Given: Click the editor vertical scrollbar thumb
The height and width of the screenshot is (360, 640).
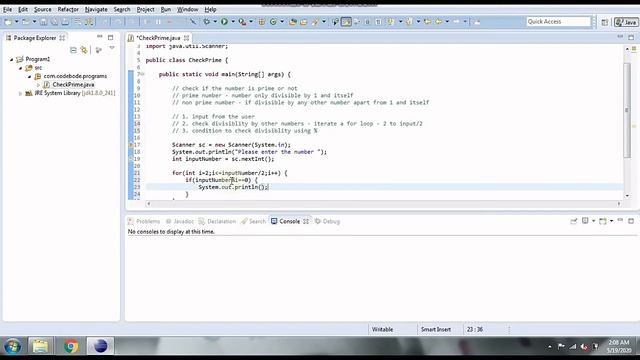Looking at the screenshot, I should pos(627,109).
